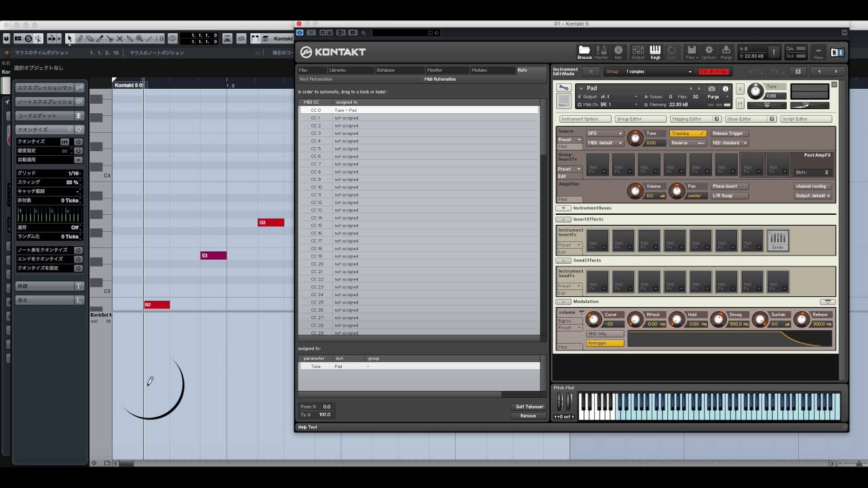Toggle AHD Only envelope mode
This screenshot has width=868, height=488.
pyautogui.click(x=605, y=334)
